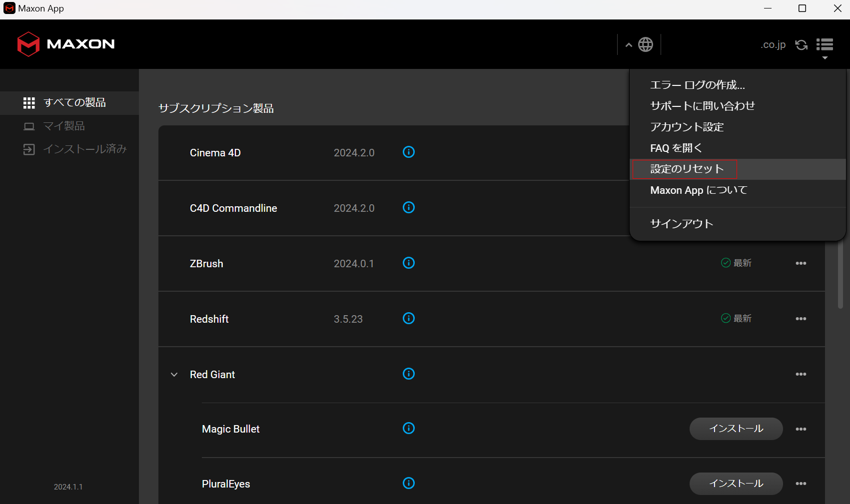Click the grid icon beside すべての製品
850x504 pixels.
[x=29, y=103]
